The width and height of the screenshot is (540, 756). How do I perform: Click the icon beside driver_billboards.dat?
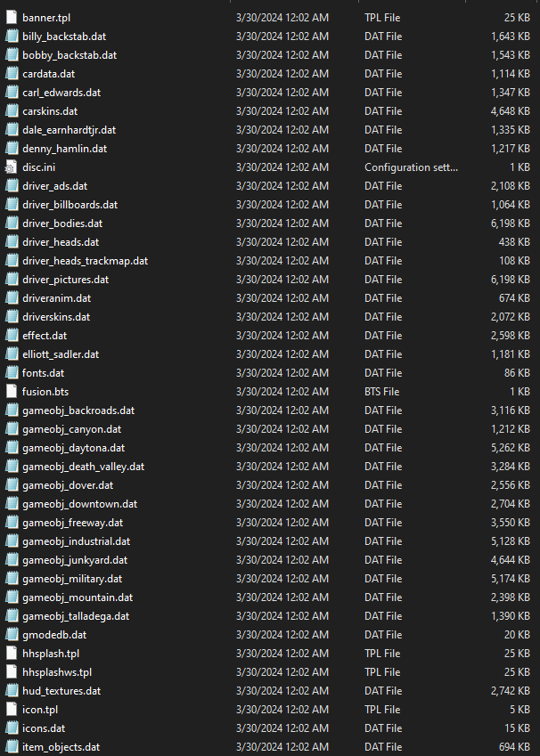pyautogui.click(x=12, y=205)
